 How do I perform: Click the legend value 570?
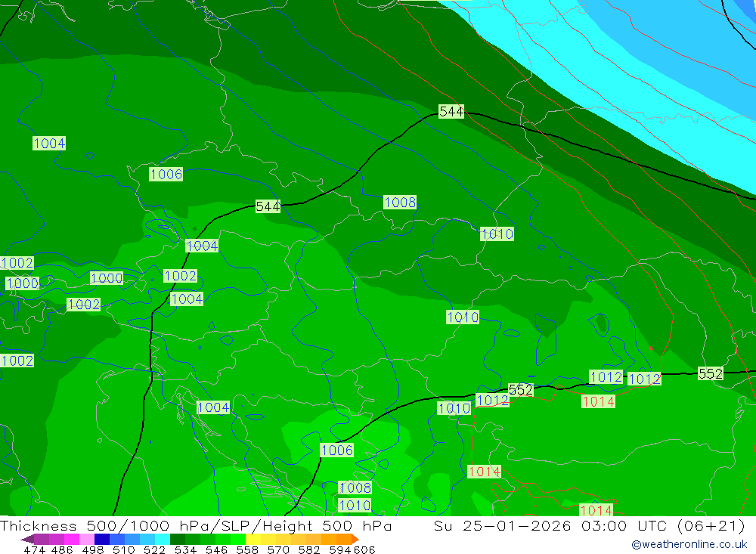[x=278, y=550]
